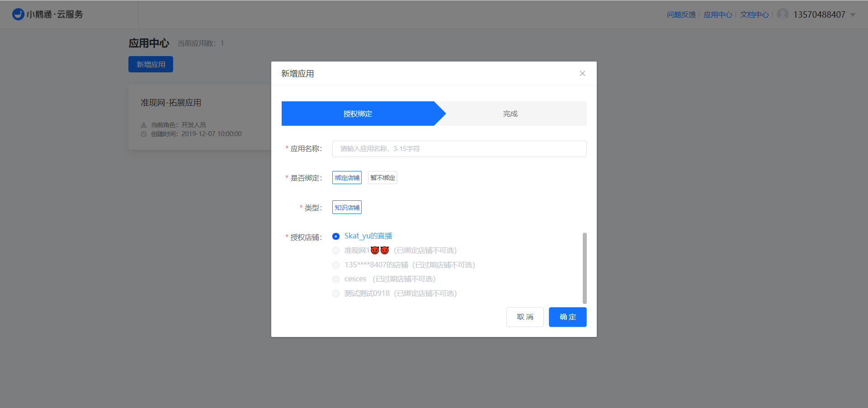The width and height of the screenshot is (868, 408).
Task: Select the cesces store radio button
Action: pos(336,280)
